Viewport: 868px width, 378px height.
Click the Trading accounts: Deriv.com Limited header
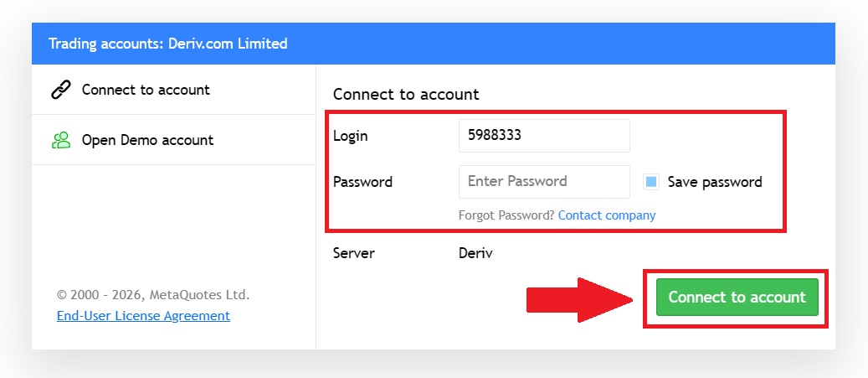[167, 44]
